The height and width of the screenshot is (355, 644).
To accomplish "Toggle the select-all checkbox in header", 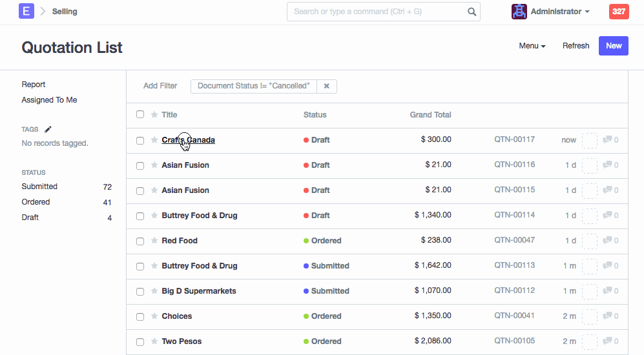I will pos(140,115).
